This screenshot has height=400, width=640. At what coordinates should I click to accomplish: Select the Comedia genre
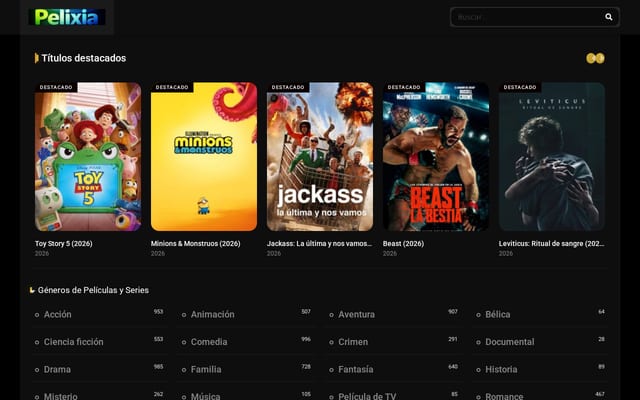(209, 342)
